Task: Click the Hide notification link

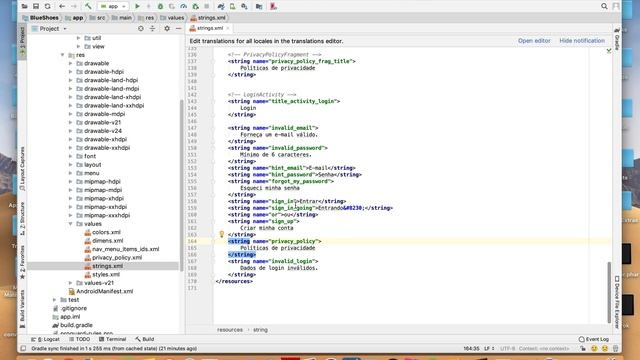Action: 582,41
